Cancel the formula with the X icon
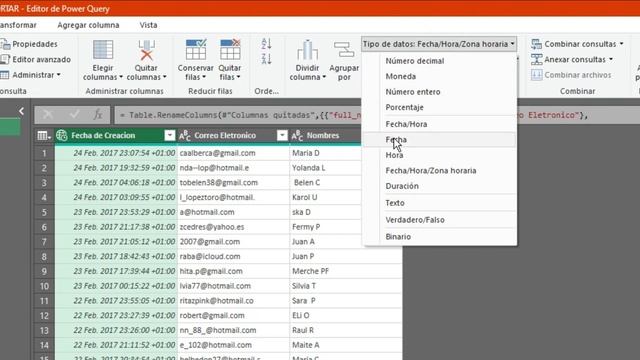The height and width of the screenshot is (360, 640). 48,115
